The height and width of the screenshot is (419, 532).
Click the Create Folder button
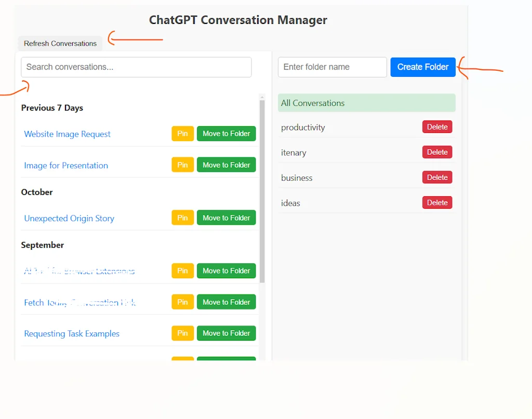(422, 67)
